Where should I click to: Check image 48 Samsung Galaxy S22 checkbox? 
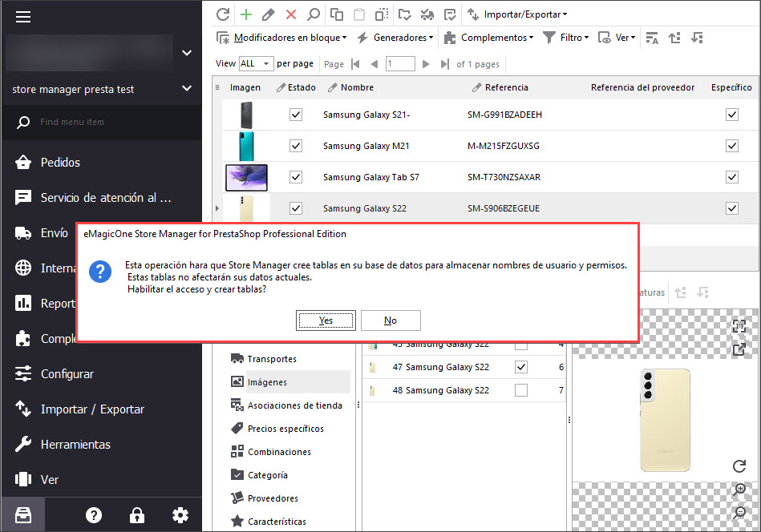pyautogui.click(x=521, y=390)
